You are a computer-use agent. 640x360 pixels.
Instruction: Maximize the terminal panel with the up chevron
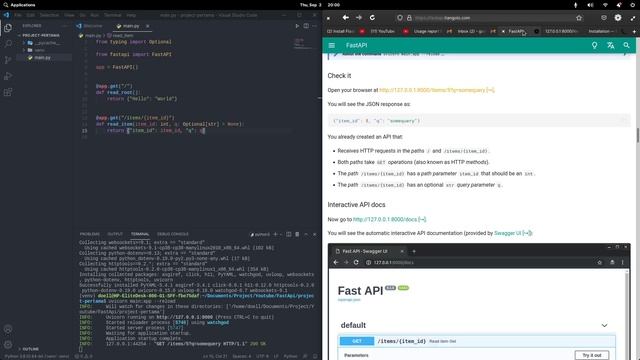pos(306,234)
